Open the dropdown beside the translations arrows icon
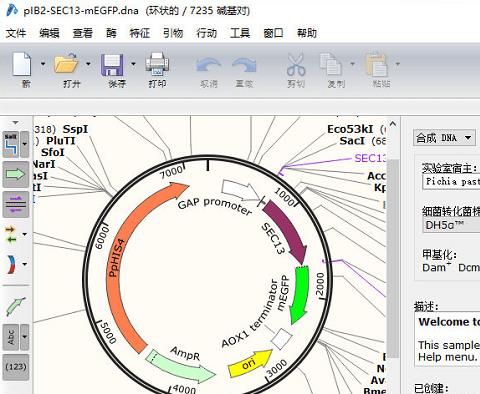The height and width of the screenshot is (394, 480). point(25,234)
